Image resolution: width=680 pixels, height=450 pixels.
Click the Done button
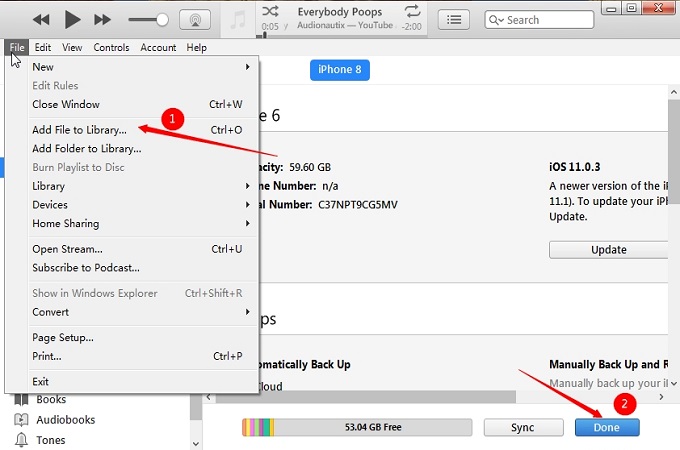tap(607, 427)
